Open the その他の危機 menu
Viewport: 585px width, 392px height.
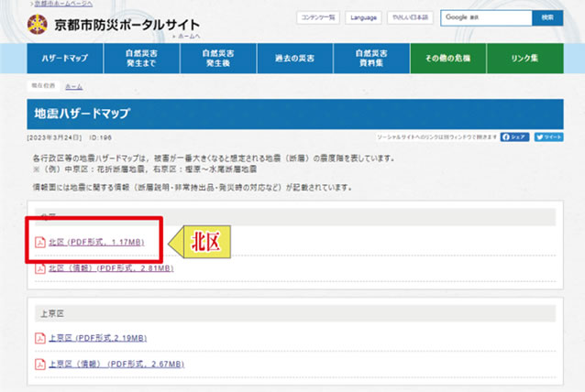pyautogui.click(x=448, y=58)
